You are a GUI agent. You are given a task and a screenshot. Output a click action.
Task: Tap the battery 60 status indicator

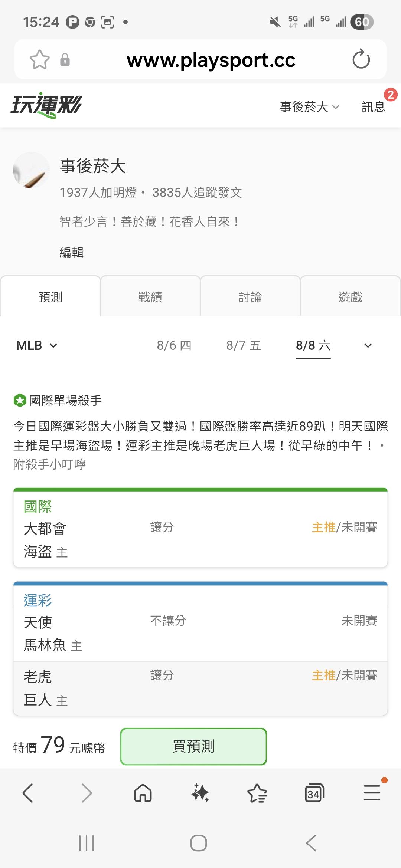[x=362, y=22]
